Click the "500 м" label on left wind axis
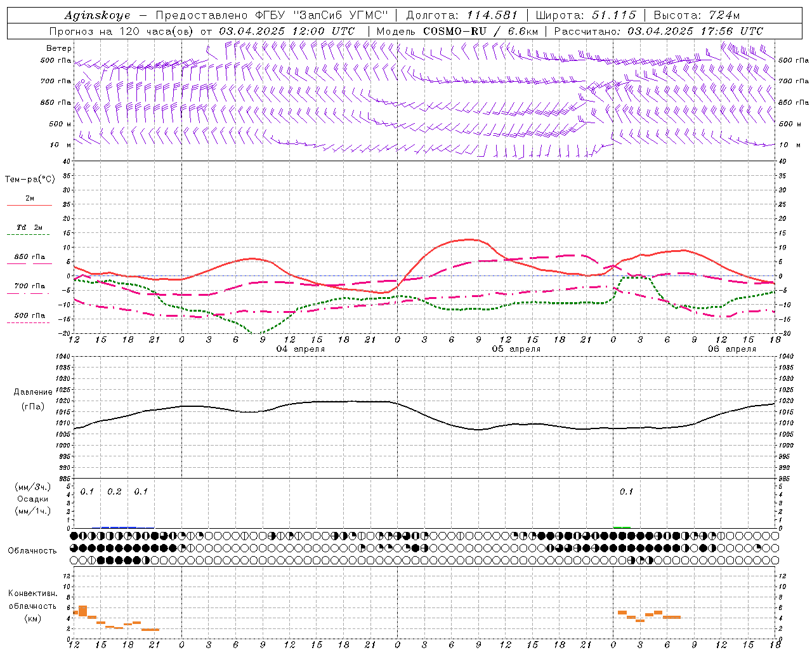The width and height of the screenshot is (812, 650). (60, 124)
